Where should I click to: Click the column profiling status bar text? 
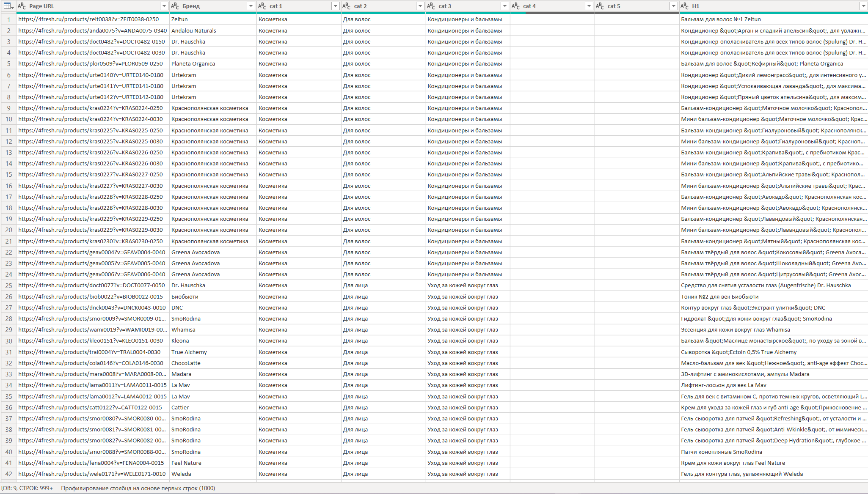click(x=138, y=488)
